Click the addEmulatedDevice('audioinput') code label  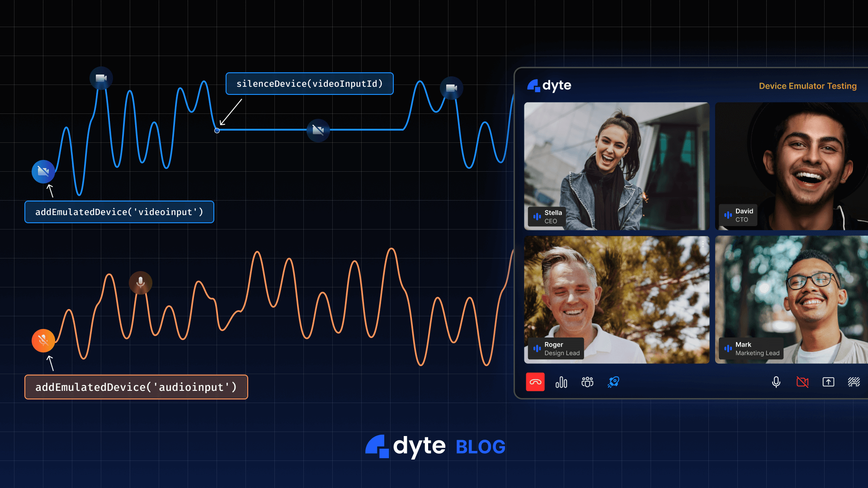[136, 387]
